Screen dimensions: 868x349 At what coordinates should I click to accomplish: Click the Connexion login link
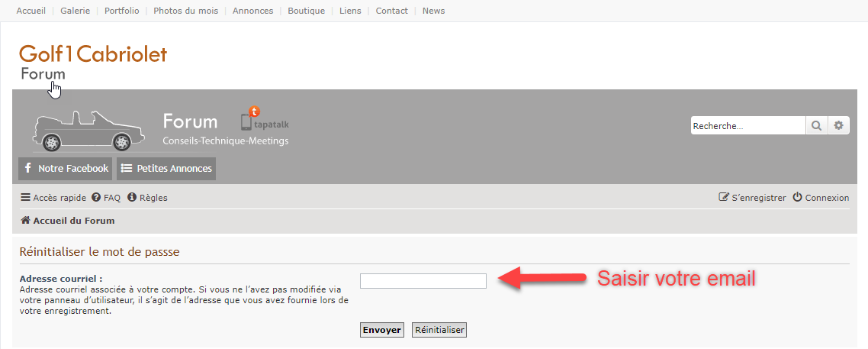pyautogui.click(x=821, y=198)
